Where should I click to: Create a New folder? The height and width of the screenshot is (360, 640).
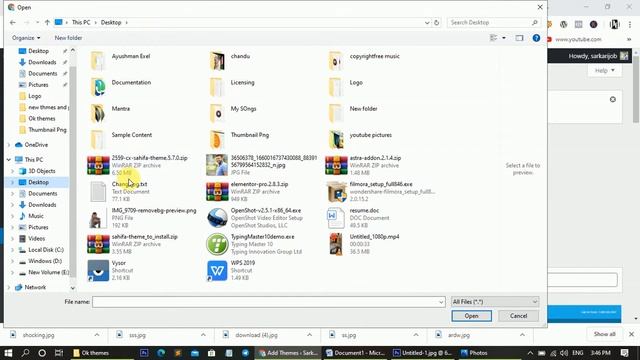69,38
